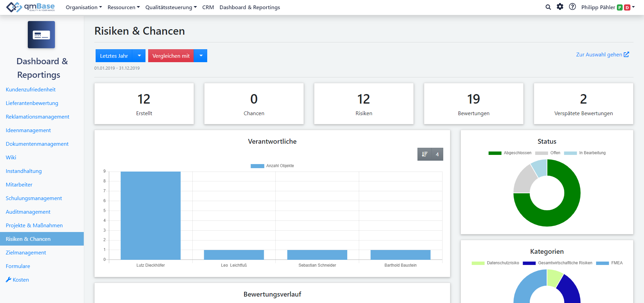Toggle the FMEA category legend swatch
Viewport: 644px width, 303px height.
pyautogui.click(x=602, y=263)
